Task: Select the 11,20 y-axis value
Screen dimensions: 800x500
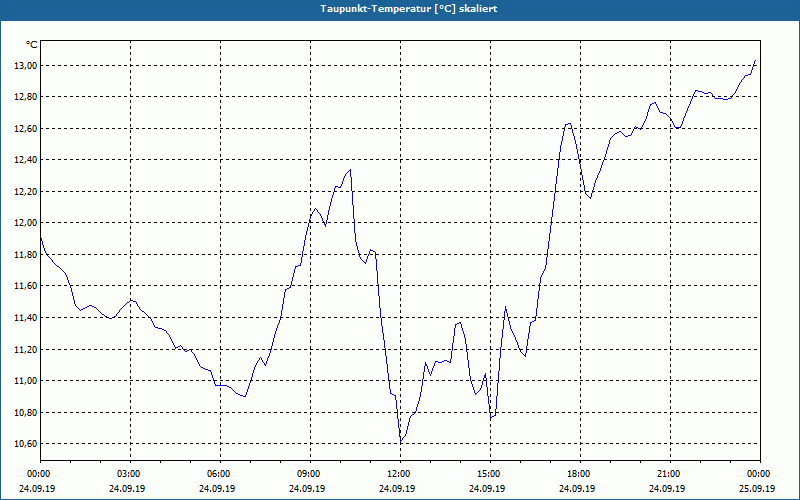Action: [25, 349]
